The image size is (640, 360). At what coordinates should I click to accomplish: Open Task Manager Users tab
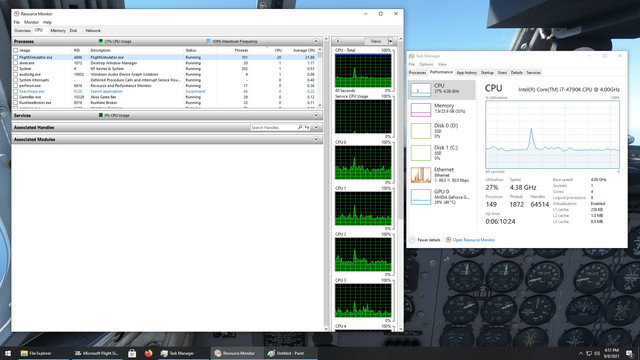502,73
